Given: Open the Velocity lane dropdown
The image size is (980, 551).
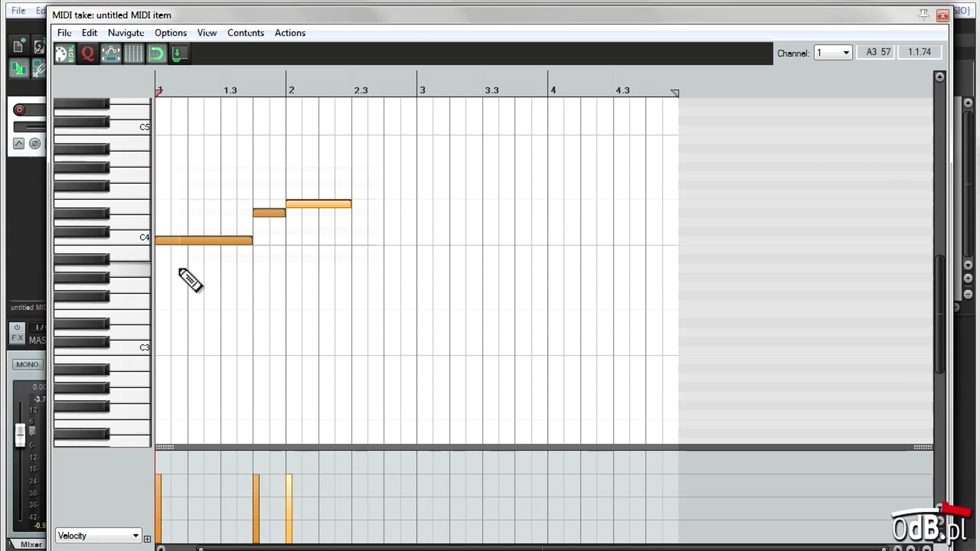Looking at the screenshot, I should [x=98, y=535].
